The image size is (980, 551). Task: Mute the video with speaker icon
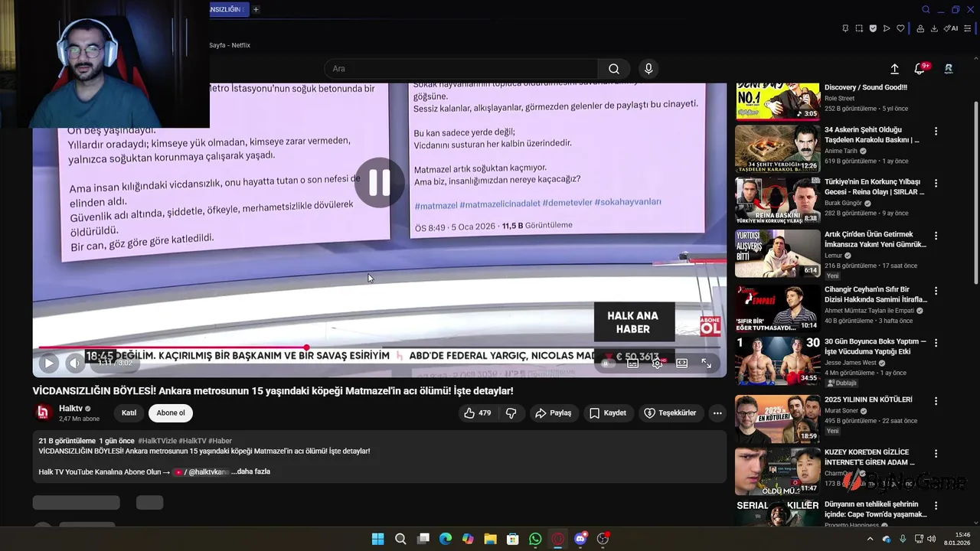point(73,363)
